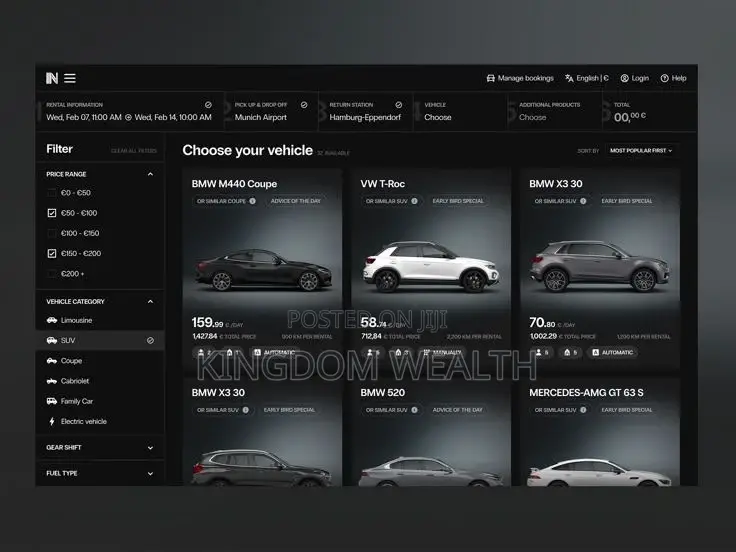Screen dimensions: 736x552
Task: Select the BMW M440 Coupe car image
Action: click(x=263, y=271)
